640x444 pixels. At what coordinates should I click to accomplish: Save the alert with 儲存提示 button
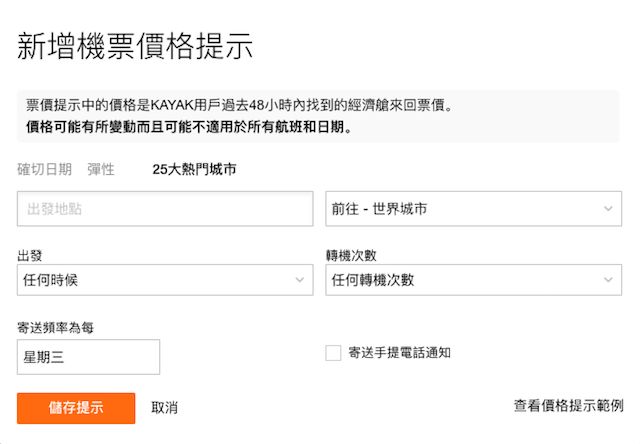point(76,408)
